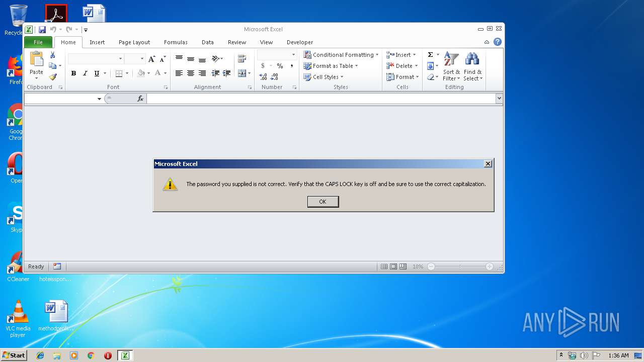Toggle Middle Align in Alignment group
The height and width of the screenshot is (362, 644).
pyautogui.click(x=191, y=59)
